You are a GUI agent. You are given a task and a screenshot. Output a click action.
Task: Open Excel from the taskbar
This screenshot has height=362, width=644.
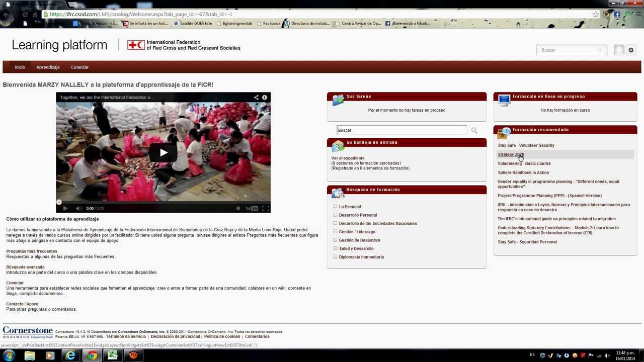(x=113, y=355)
